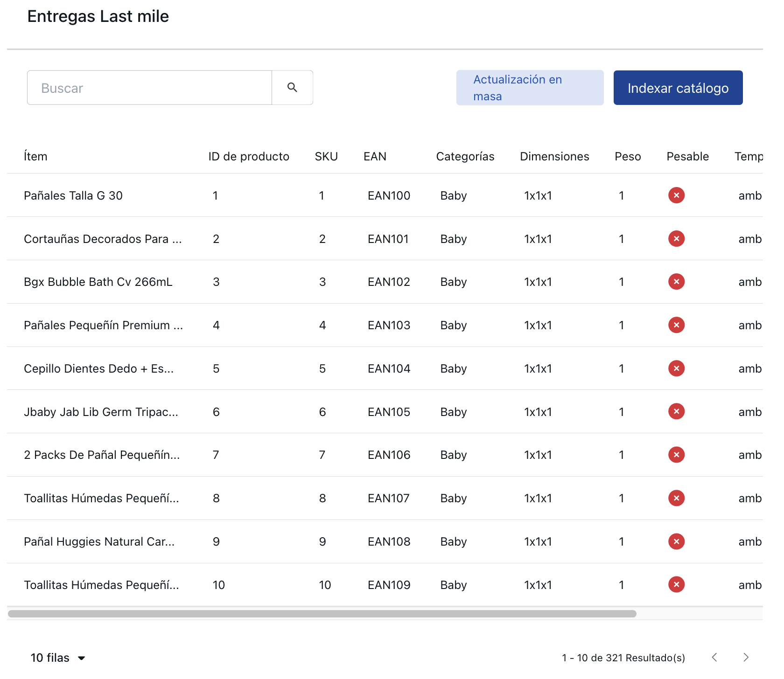Click the search magnifier icon button

pos(292,88)
